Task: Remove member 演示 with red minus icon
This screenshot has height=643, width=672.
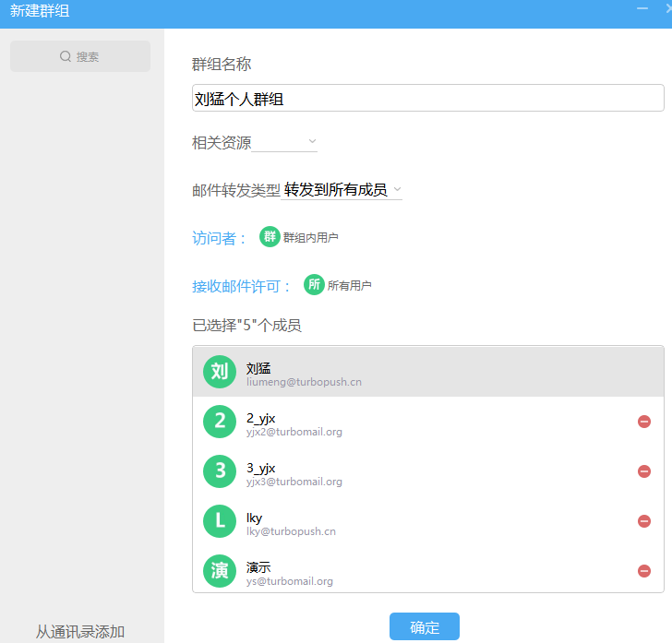Action: 644,571
